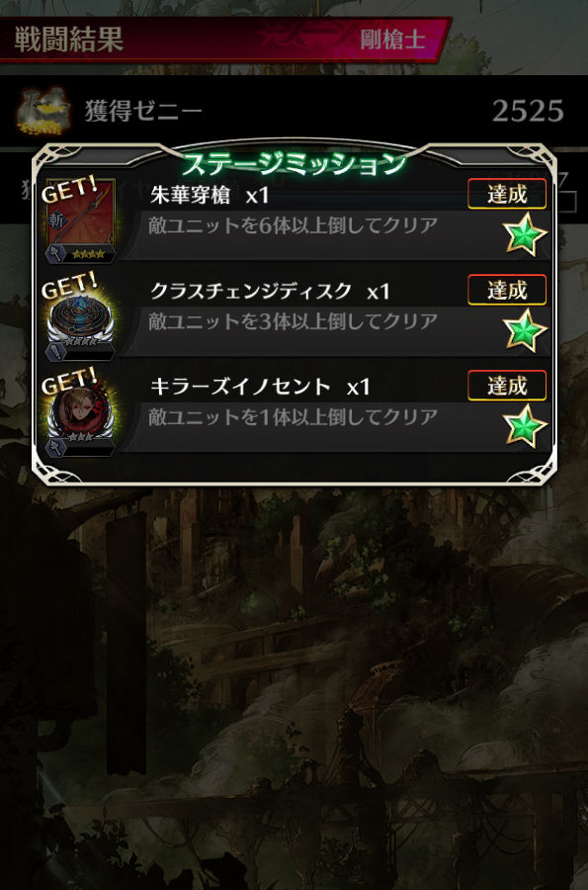The width and height of the screenshot is (588, 890).
Task: Tap GET! badge on クラスチェンジディスク reward
Action: click(x=69, y=287)
